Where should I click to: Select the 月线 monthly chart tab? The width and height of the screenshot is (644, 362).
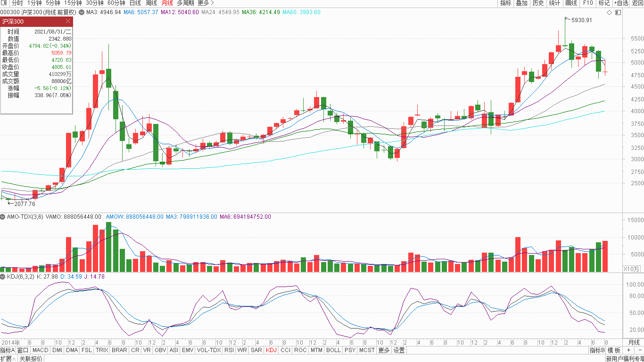[x=167, y=3]
